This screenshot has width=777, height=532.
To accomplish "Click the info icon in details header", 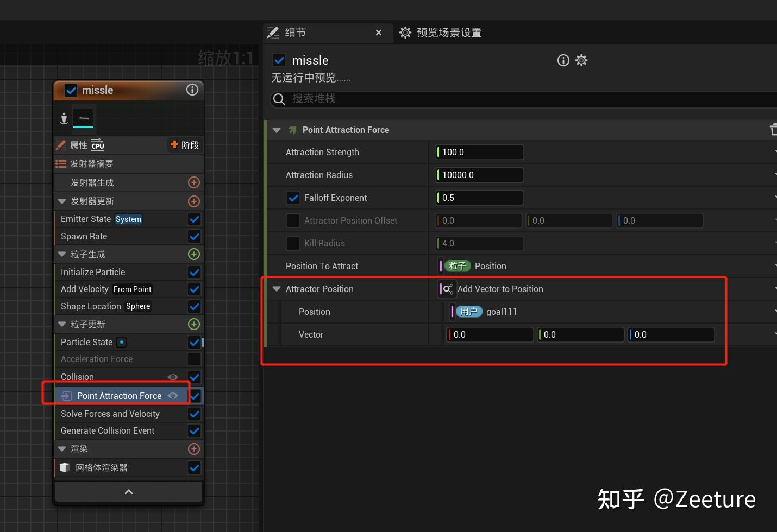I will [563, 60].
